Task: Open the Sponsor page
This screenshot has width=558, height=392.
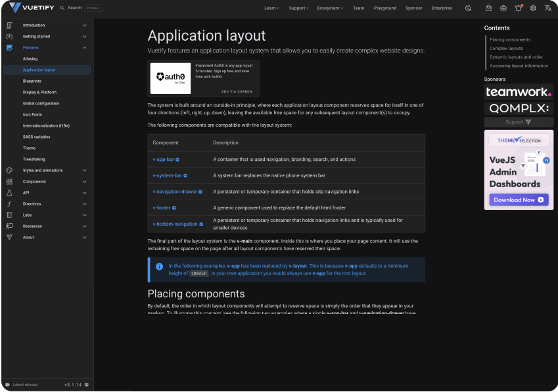Action: [414, 8]
